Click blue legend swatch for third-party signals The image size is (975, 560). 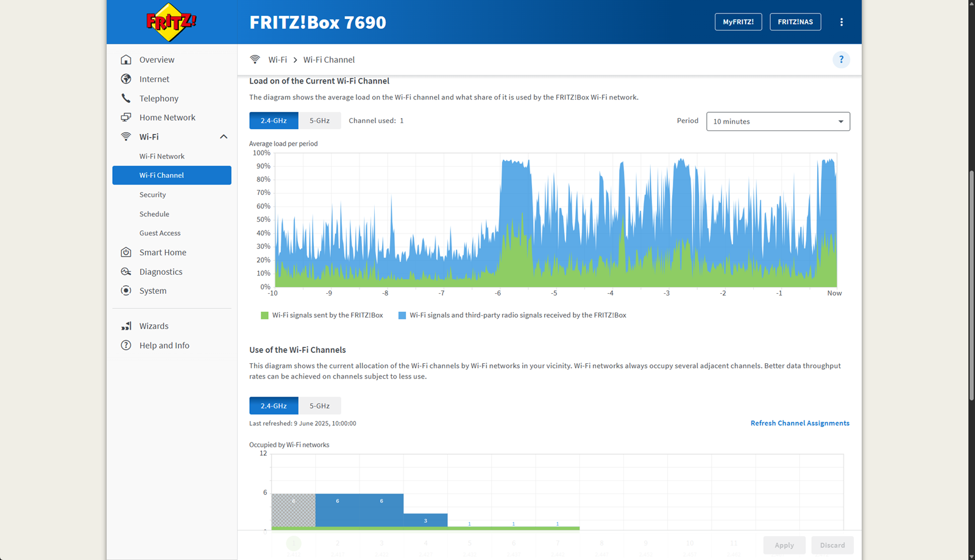402,316
